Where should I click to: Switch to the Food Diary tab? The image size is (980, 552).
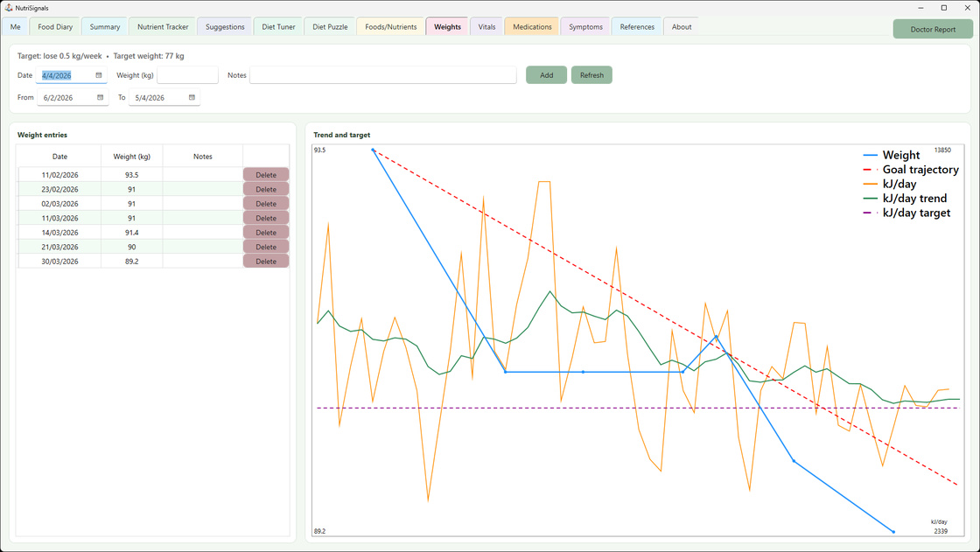pos(53,26)
